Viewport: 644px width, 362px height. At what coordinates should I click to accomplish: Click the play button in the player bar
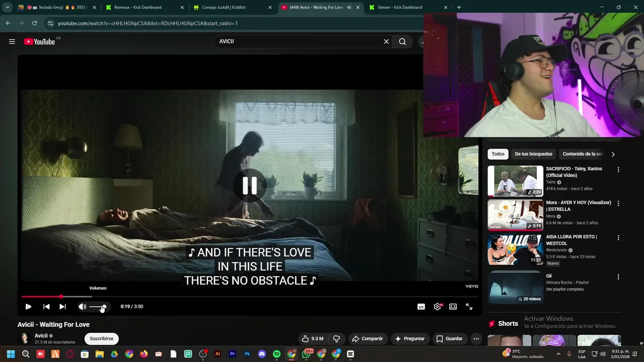(x=28, y=307)
